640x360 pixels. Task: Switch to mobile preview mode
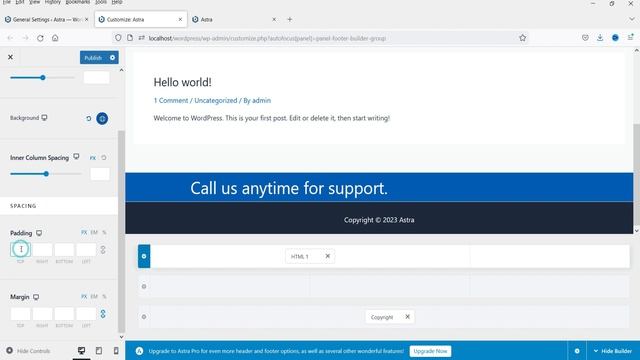click(116, 351)
